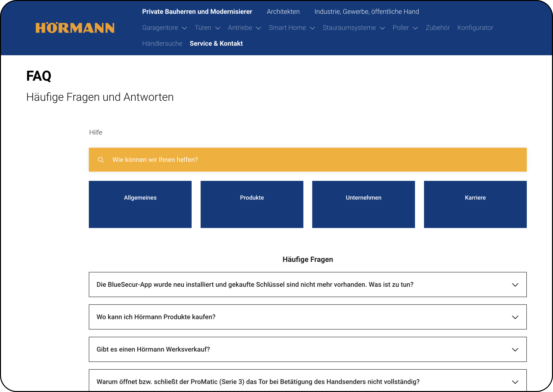Open the Smart Home dropdown
Image resolution: width=553 pixels, height=392 pixels.
pos(292,28)
